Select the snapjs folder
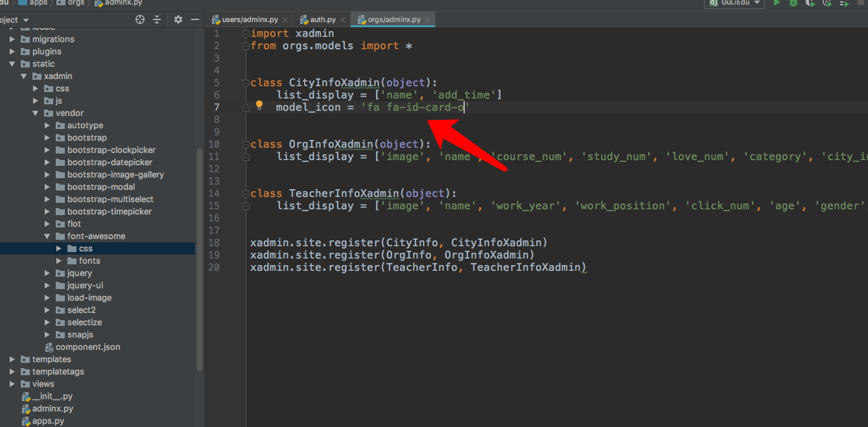The height and width of the screenshot is (427, 868). tap(80, 335)
